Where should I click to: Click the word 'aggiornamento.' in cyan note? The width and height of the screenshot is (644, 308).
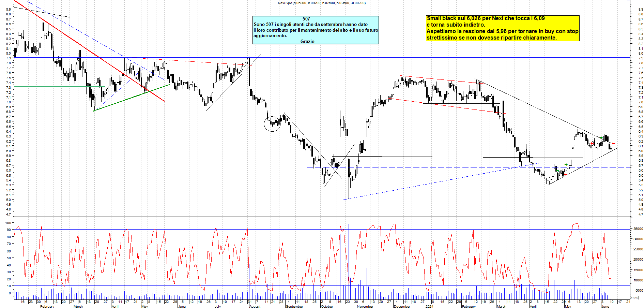click(270, 36)
